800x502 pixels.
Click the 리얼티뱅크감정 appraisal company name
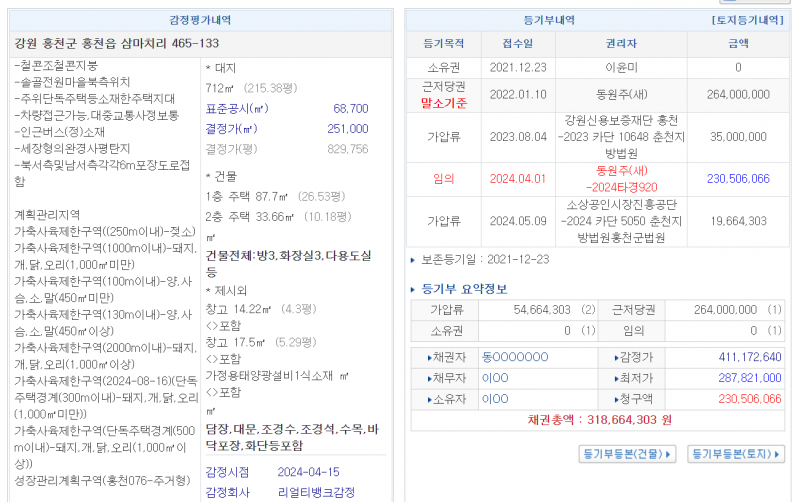click(315, 492)
